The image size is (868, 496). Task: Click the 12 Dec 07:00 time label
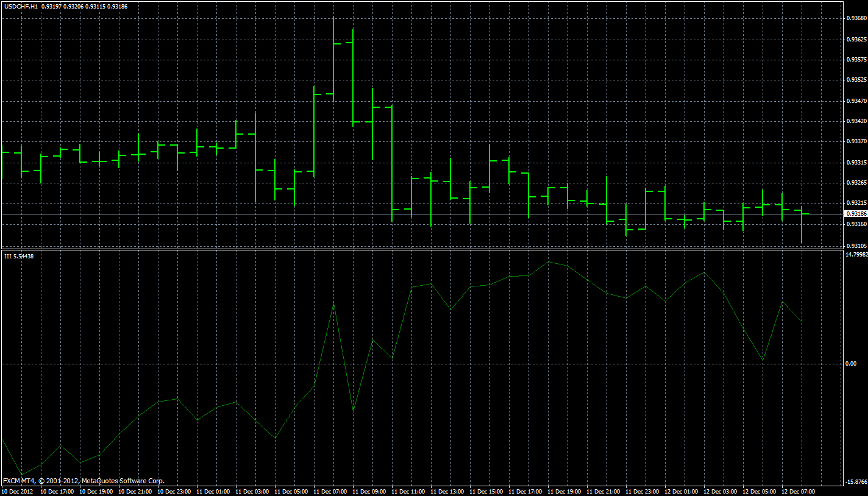[800, 491]
